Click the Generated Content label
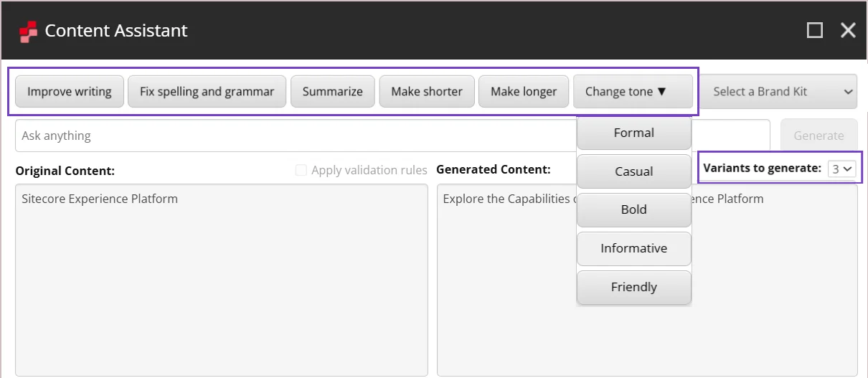This screenshot has height=378, width=868. [494, 169]
